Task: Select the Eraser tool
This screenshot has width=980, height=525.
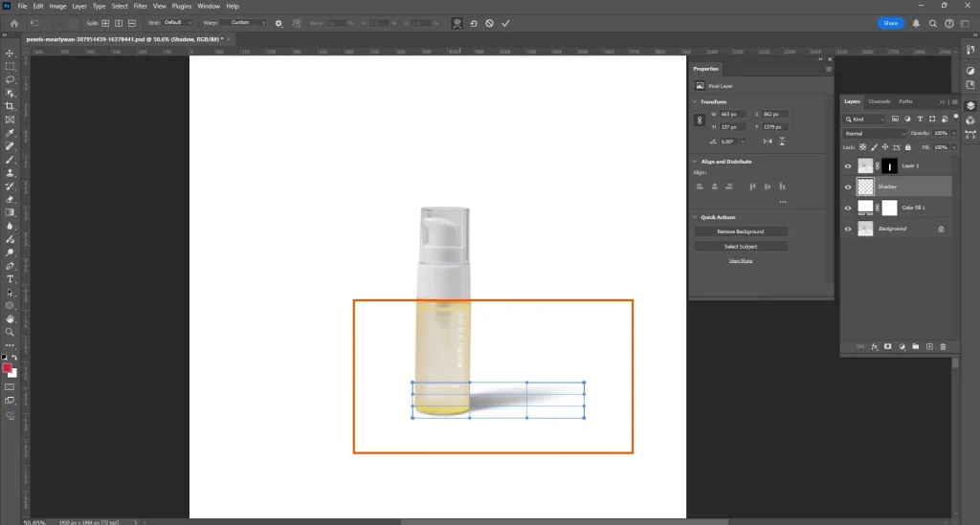Action: tap(10, 199)
